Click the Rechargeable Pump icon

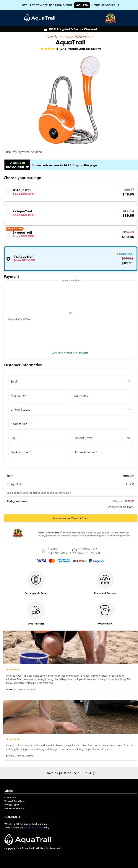click(x=36, y=580)
